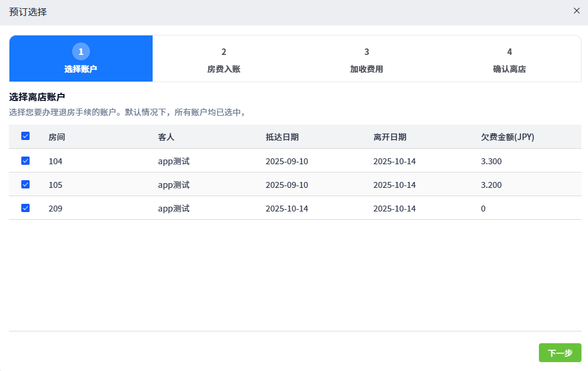Image resolution: width=588 pixels, height=371 pixels.
Task: Switch to step 1 选择账户 tab
Action: pos(81,58)
